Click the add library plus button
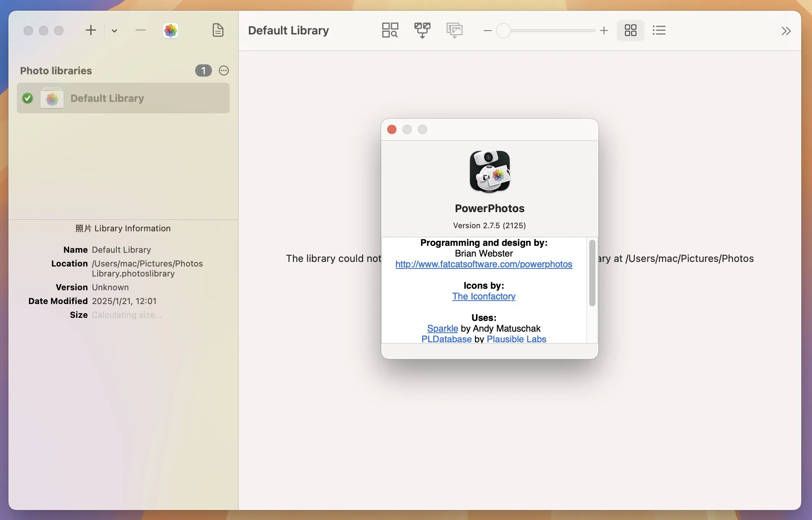Viewport: 812px width, 520px height. click(x=91, y=30)
